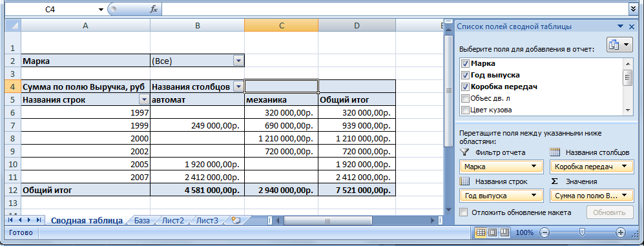Select column D header

coord(357,25)
